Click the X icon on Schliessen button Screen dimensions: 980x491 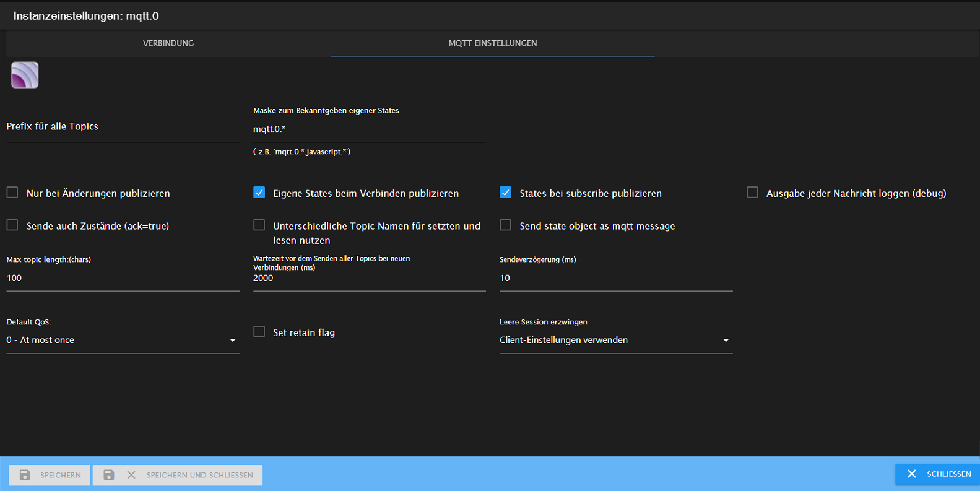[x=911, y=474]
